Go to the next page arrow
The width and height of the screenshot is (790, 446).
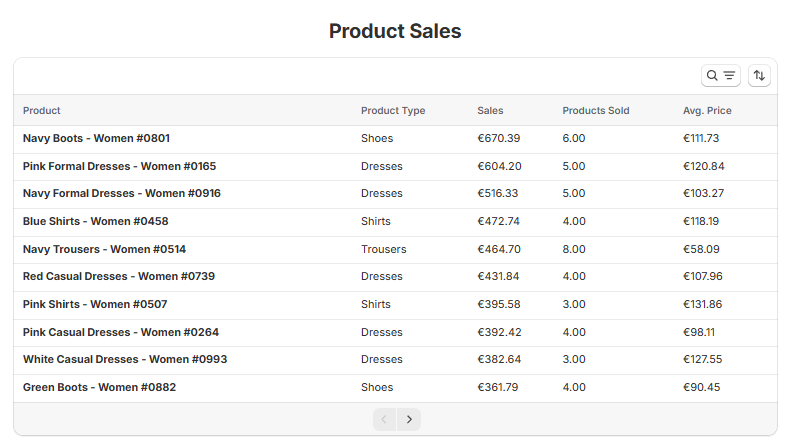tap(409, 419)
